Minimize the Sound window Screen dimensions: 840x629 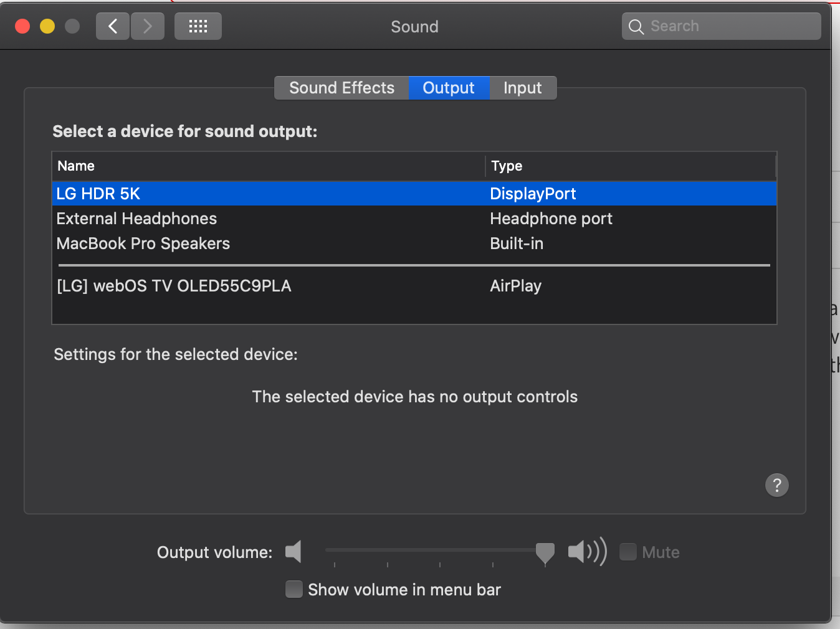[x=47, y=26]
